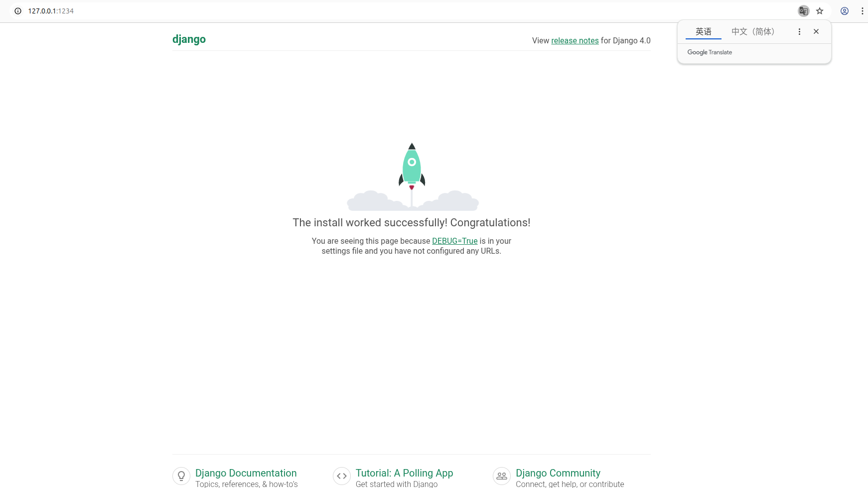Image resolution: width=868 pixels, height=488 pixels.
Task: Click the people icon for Django Community
Action: point(502,476)
